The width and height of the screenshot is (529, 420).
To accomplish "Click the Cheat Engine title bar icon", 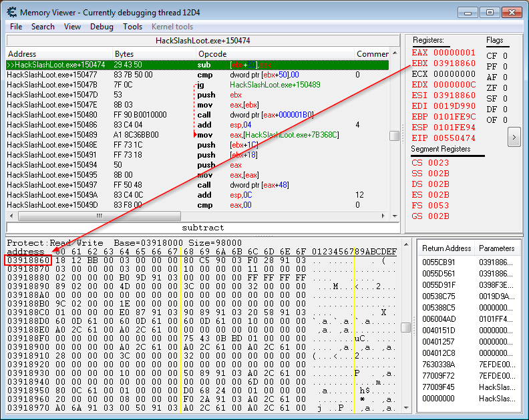I will click(x=12, y=12).
